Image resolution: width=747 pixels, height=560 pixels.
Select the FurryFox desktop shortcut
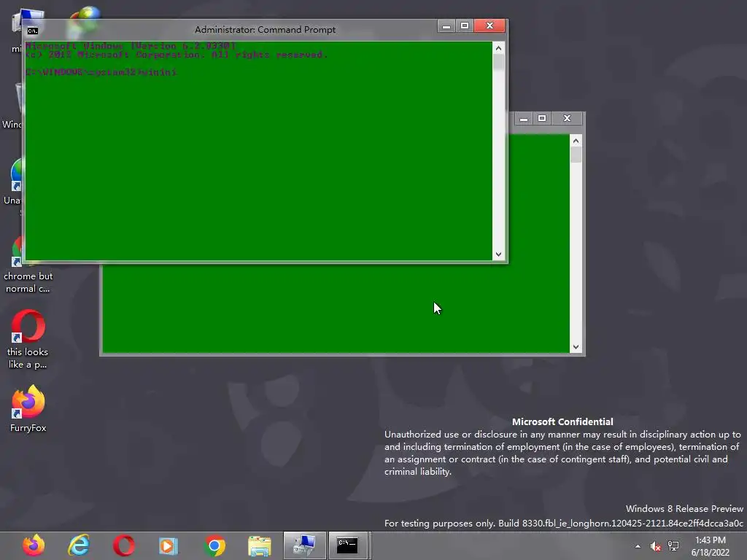(28, 408)
